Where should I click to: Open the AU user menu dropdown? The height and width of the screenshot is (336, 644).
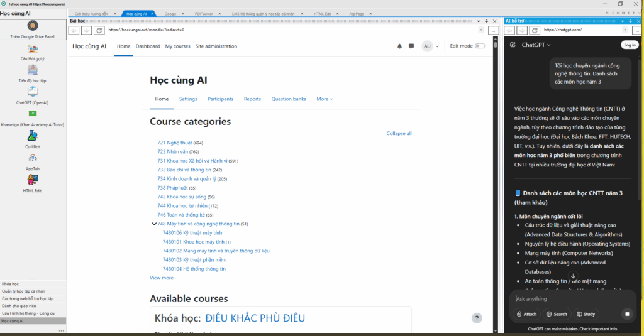coord(431,46)
